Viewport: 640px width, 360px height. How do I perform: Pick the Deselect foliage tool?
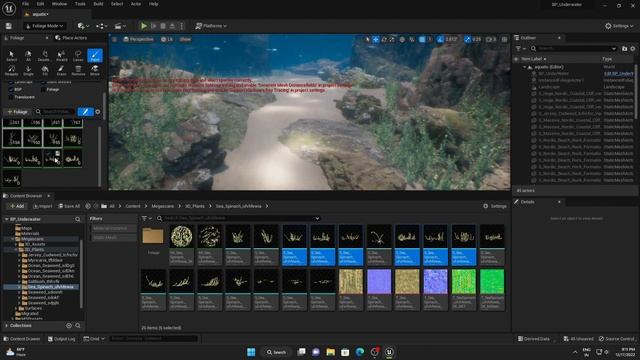click(44, 56)
